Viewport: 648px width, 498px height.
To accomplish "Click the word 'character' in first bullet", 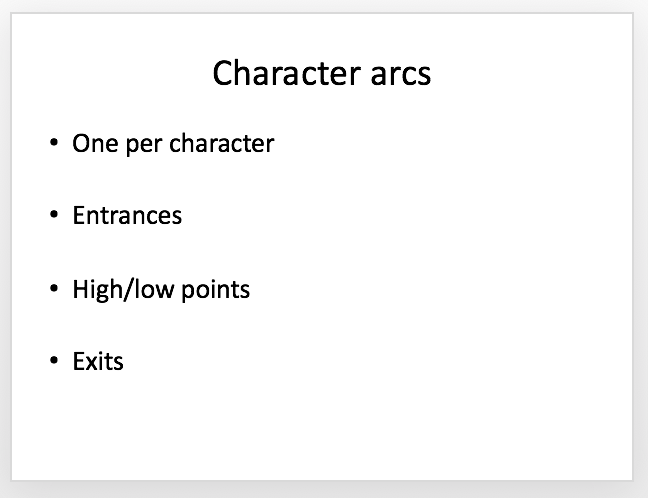I will tap(222, 143).
